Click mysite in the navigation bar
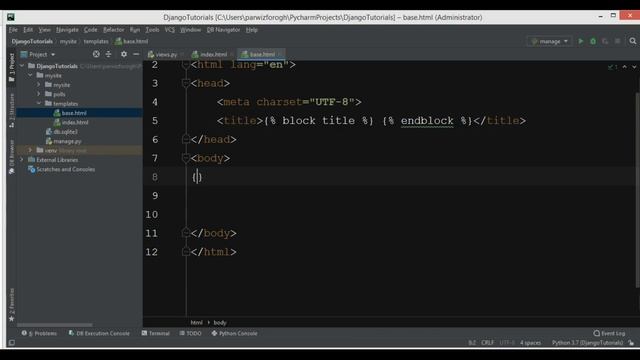The height and width of the screenshot is (360, 640). 68,41
